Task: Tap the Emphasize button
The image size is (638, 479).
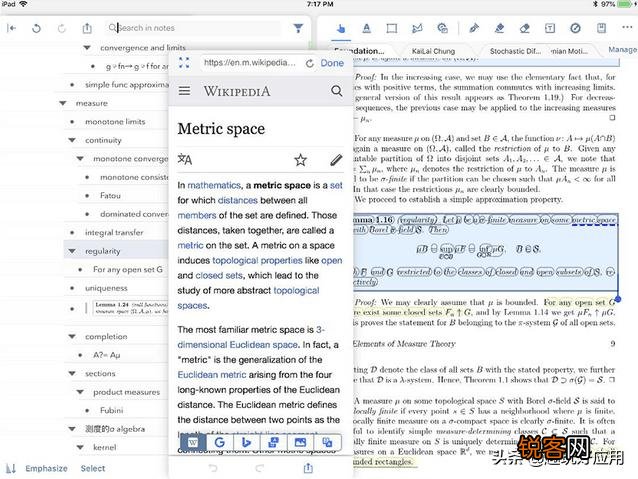Action: pos(46,468)
